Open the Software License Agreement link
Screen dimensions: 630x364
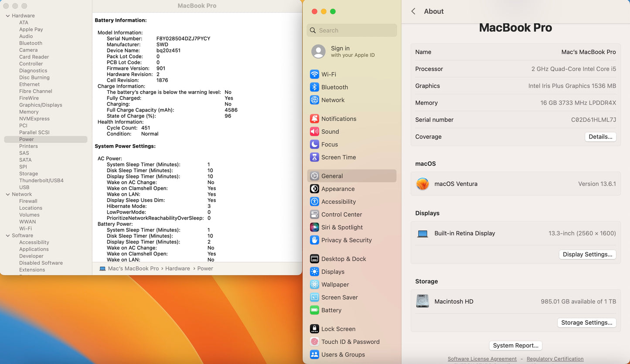point(482,359)
